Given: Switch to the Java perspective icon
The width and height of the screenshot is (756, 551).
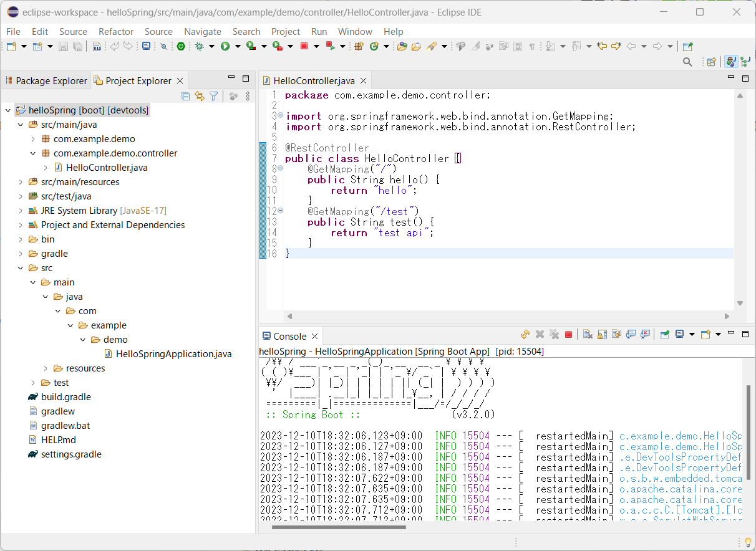Looking at the screenshot, I should 731,61.
